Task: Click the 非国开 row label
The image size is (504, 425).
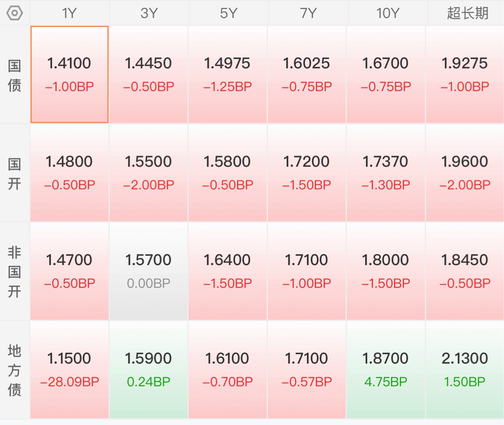Action: click(x=14, y=271)
